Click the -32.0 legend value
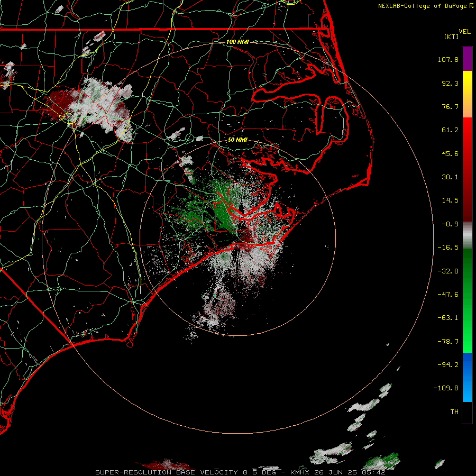476x476 pixels. (x=448, y=271)
